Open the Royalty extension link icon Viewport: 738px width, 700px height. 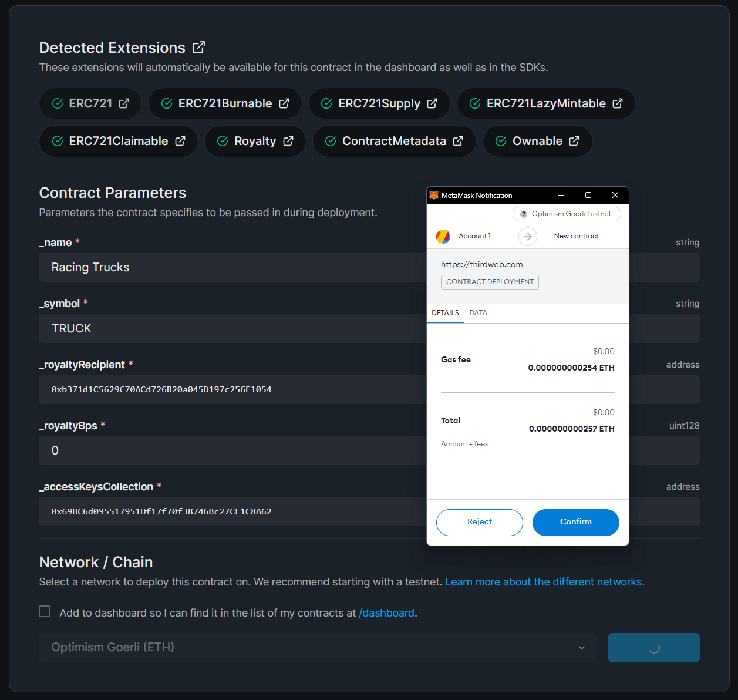click(x=288, y=141)
